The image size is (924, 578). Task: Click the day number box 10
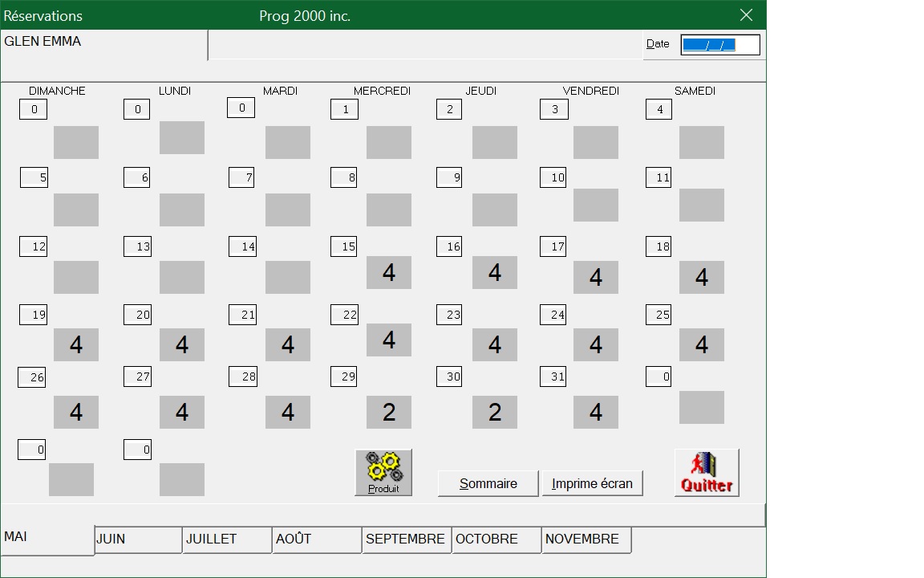[x=553, y=177]
